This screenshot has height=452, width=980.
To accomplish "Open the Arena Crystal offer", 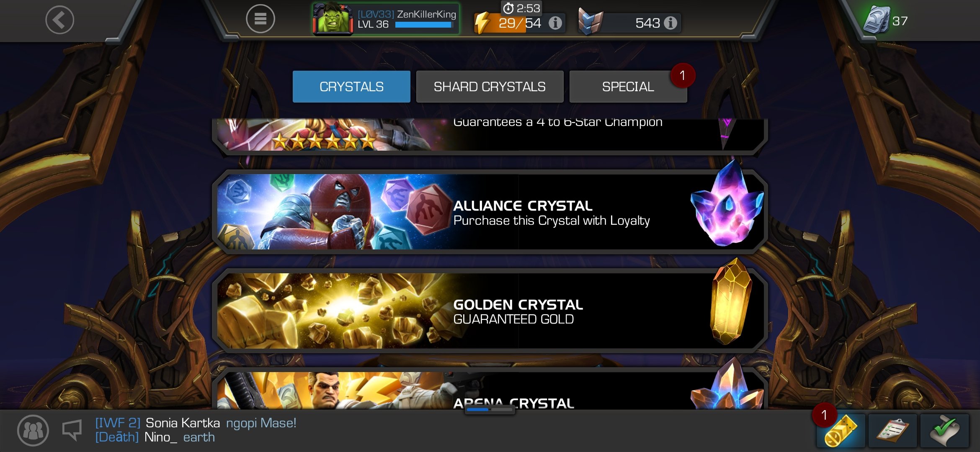I will click(490, 389).
